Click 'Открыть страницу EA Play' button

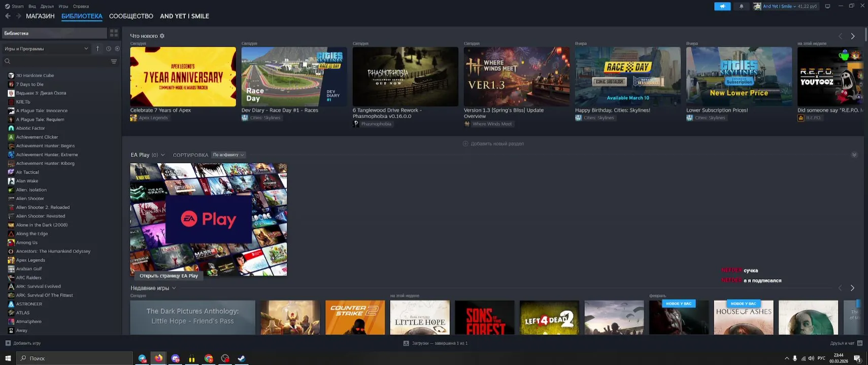coord(169,276)
